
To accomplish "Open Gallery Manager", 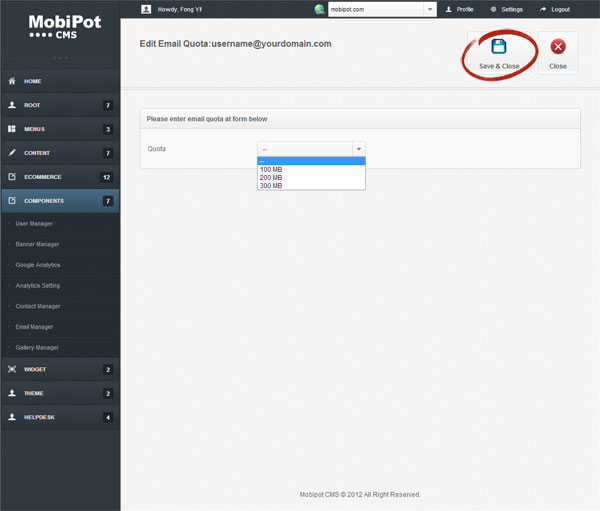I will click(37, 348).
